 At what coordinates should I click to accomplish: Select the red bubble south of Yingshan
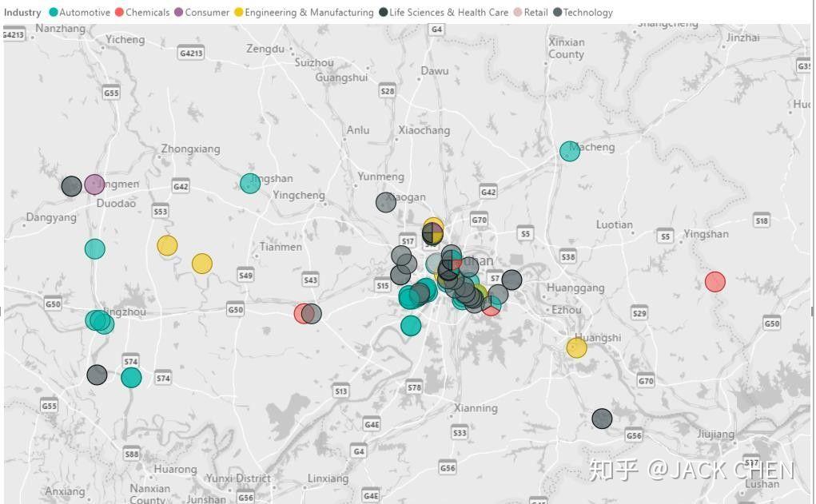[x=715, y=281]
